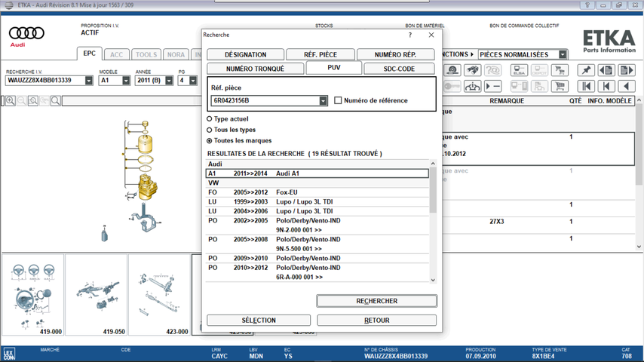Go to next document page icon
Image resolution: width=644 pixels, height=362 pixels.
point(627,70)
